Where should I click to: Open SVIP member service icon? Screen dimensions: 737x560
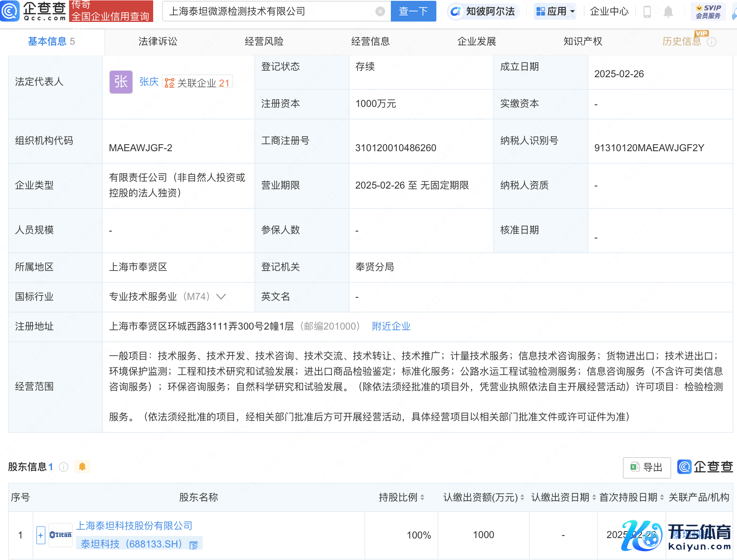tap(708, 11)
